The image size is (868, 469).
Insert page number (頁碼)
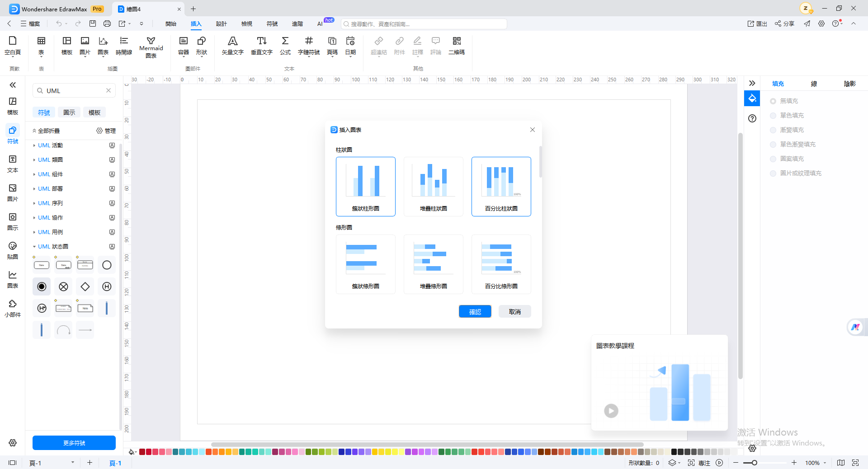[x=332, y=46]
